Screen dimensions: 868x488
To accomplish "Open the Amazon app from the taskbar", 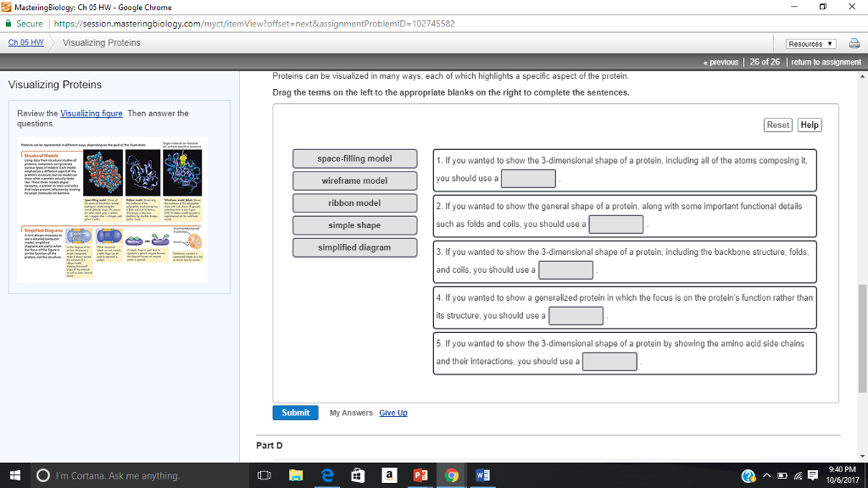I will click(389, 475).
